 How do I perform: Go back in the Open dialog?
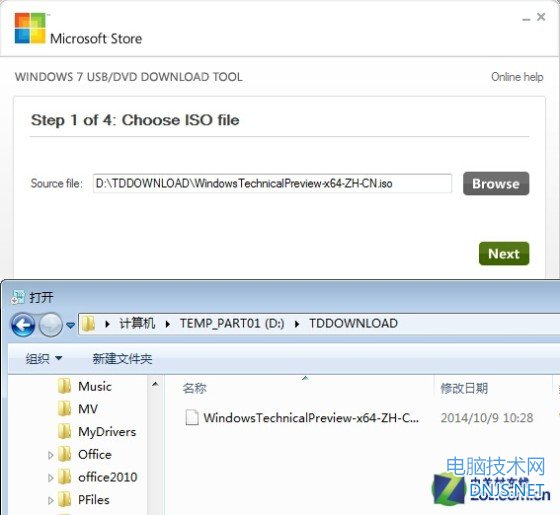click(x=23, y=325)
